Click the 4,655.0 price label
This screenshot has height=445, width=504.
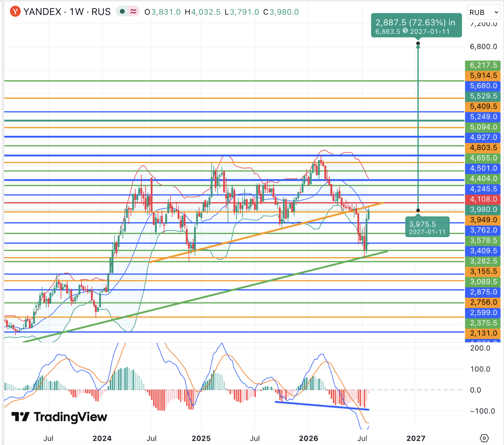click(x=483, y=158)
